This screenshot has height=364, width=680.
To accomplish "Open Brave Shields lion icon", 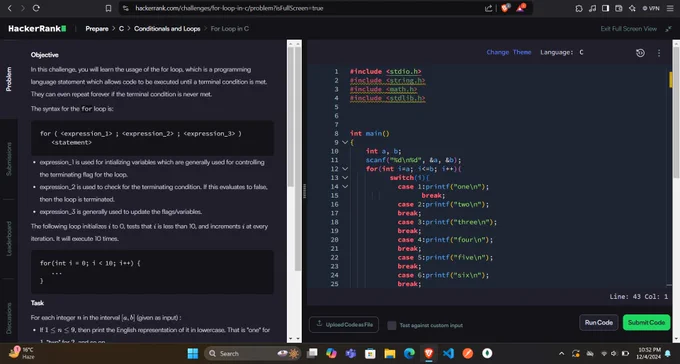I will pos(505,8).
